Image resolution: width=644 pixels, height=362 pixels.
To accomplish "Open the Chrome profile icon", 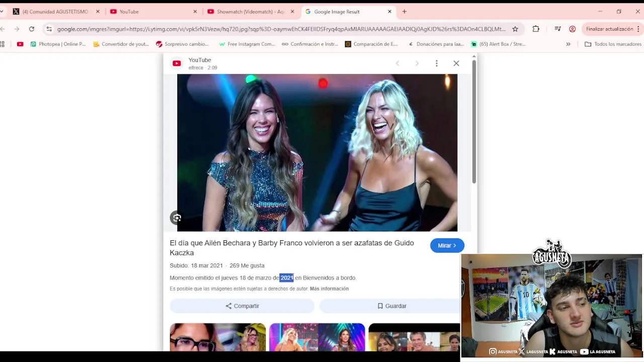I will (x=572, y=29).
